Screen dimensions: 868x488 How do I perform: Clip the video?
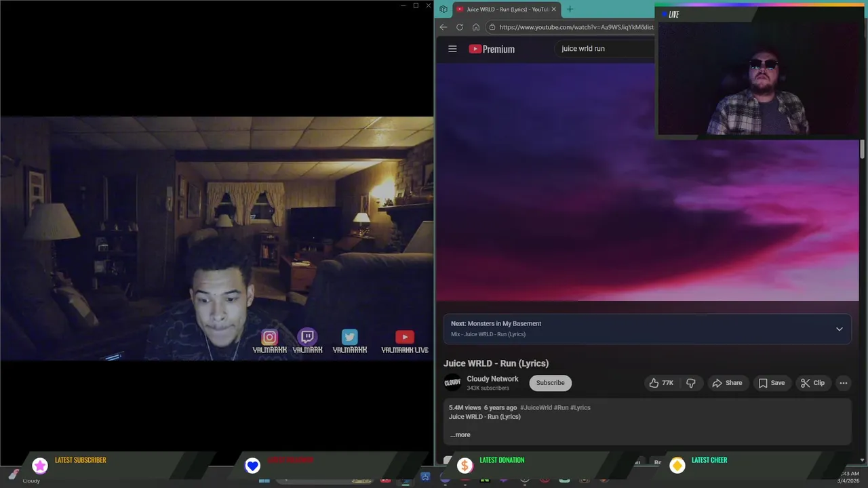pyautogui.click(x=812, y=383)
